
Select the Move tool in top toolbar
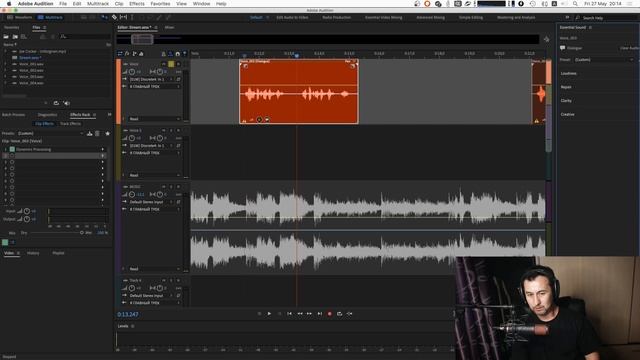104,18
